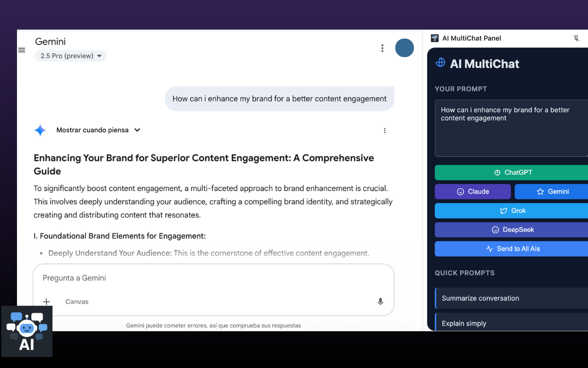The width and height of the screenshot is (588, 368).
Task: Click the user message bubble about brand engagement
Action: 279,98
